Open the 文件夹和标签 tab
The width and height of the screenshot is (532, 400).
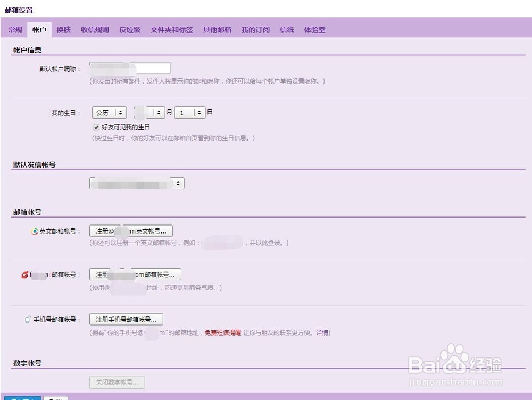(x=172, y=30)
